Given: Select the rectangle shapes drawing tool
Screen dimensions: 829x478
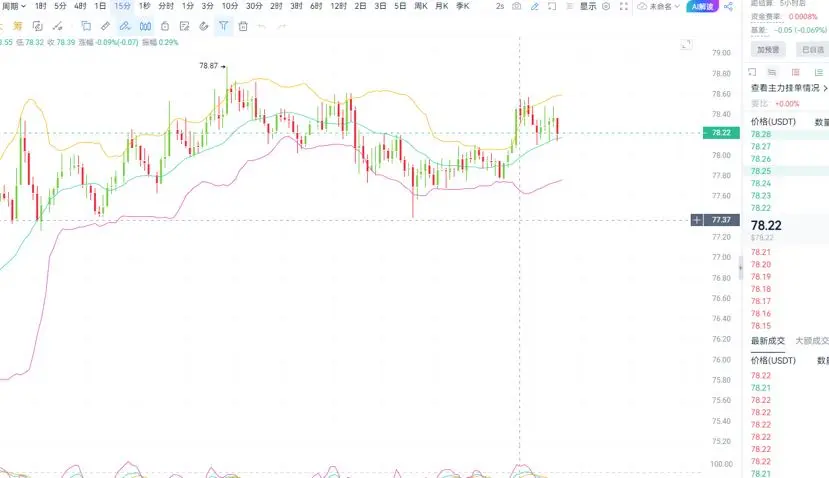Looking at the screenshot, I should click(x=86, y=26).
